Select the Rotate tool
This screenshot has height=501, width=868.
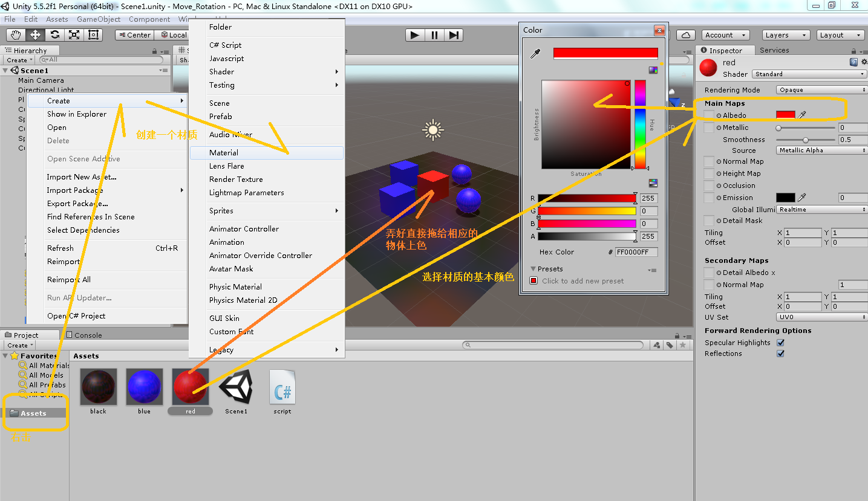[54, 35]
